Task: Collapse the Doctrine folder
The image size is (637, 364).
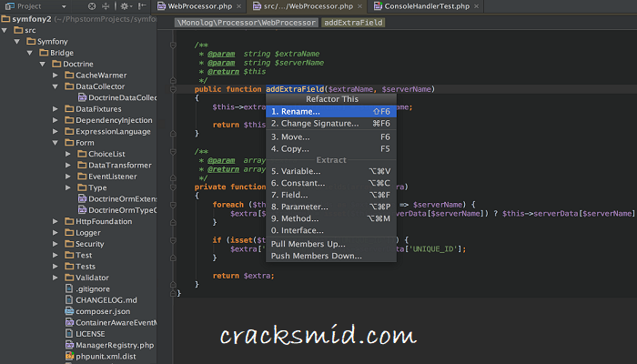Action: [43, 65]
